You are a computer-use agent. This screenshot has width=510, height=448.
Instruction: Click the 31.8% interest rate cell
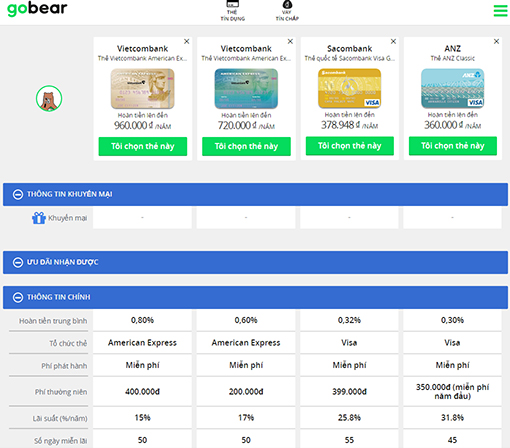pos(452,418)
